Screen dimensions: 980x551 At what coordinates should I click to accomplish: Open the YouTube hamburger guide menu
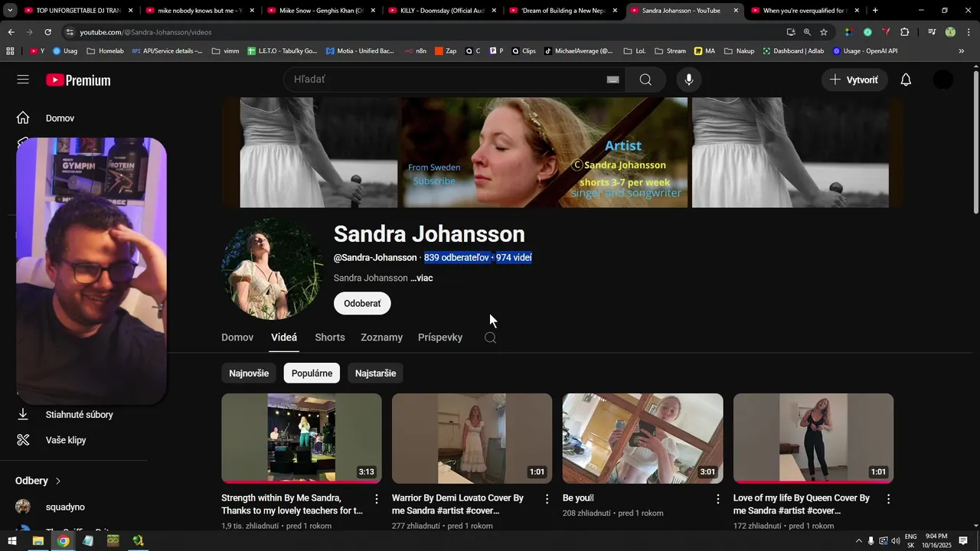pos(23,80)
